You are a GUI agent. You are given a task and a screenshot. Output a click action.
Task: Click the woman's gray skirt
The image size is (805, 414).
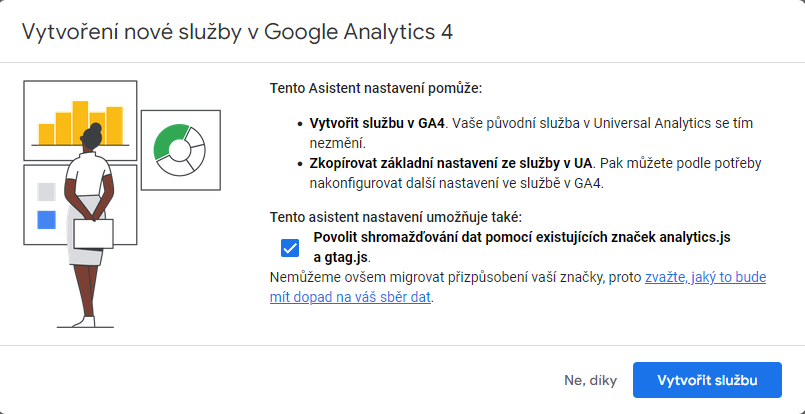coord(83,231)
